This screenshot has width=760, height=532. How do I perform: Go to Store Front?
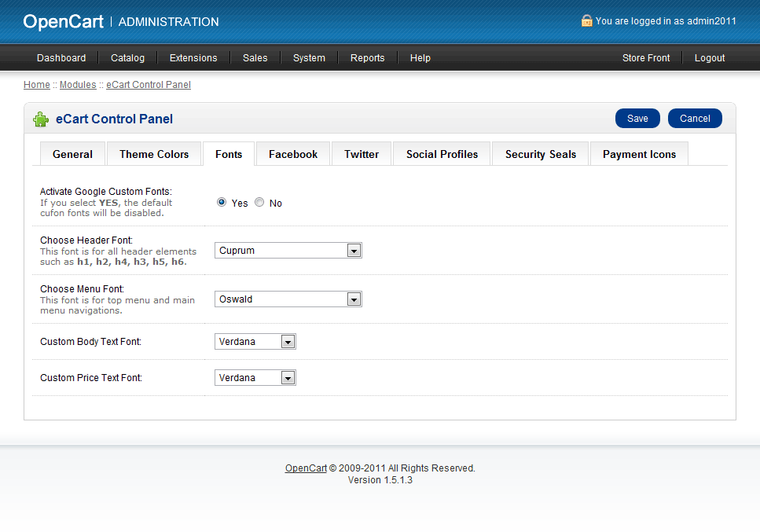pos(646,58)
